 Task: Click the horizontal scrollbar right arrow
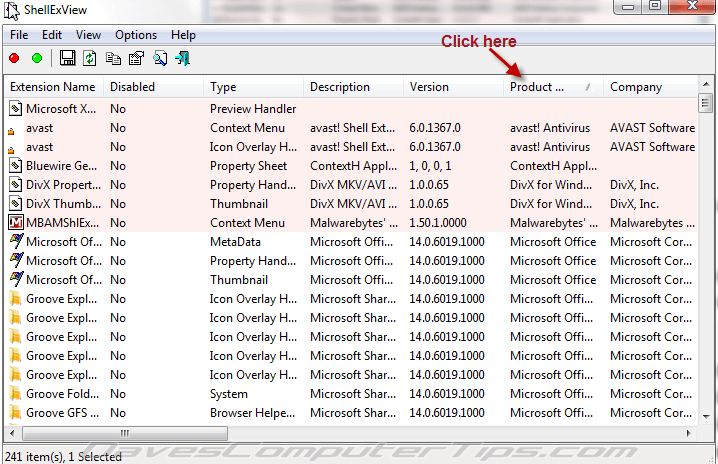[688, 433]
